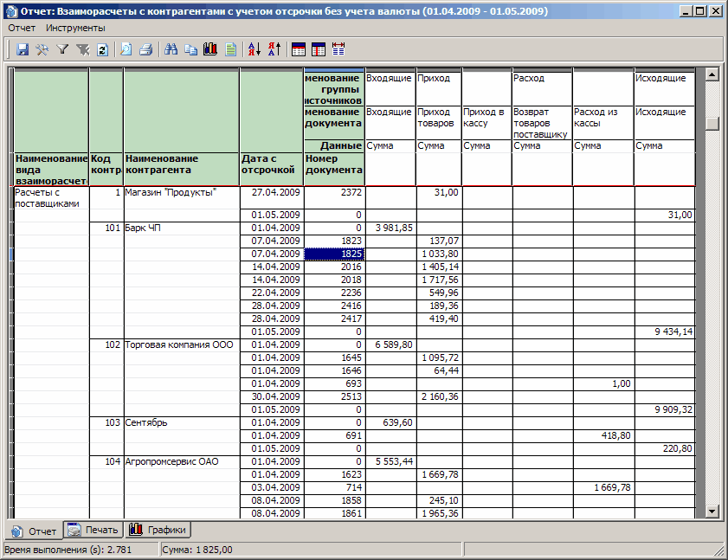Viewport: 728px width, 560px height.
Task: Click the Возврат товаров поставщику header
Action: click(543, 123)
